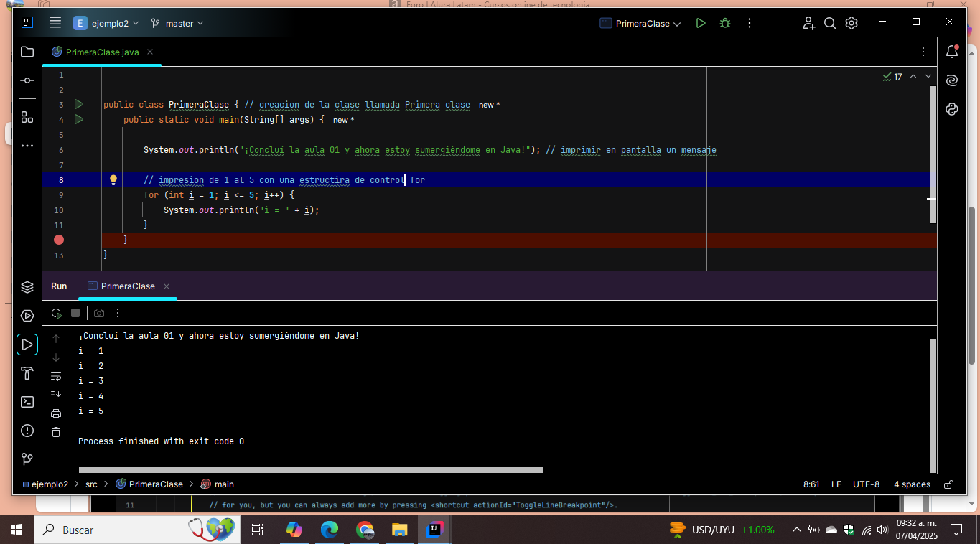Viewport: 980px width, 544px height.
Task: Clear console with trash icon
Action: (x=56, y=432)
